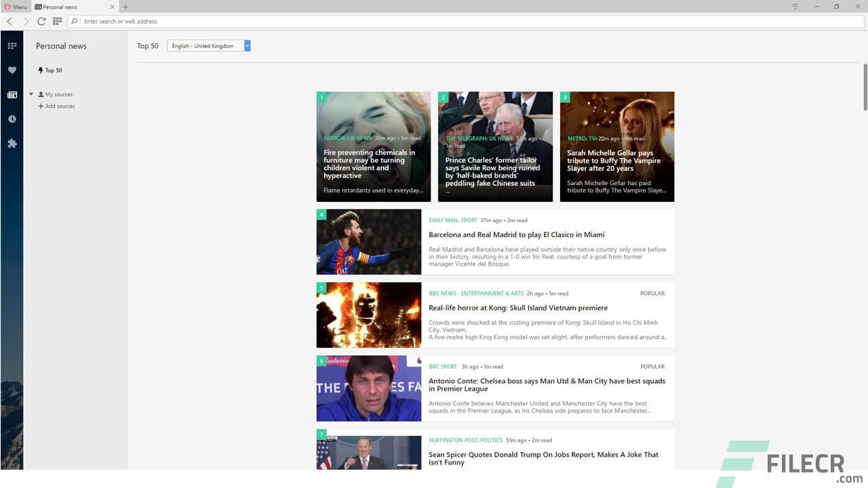The height and width of the screenshot is (488, 868).
Task: Click Add sources
Action: click(x=58, y=106)
